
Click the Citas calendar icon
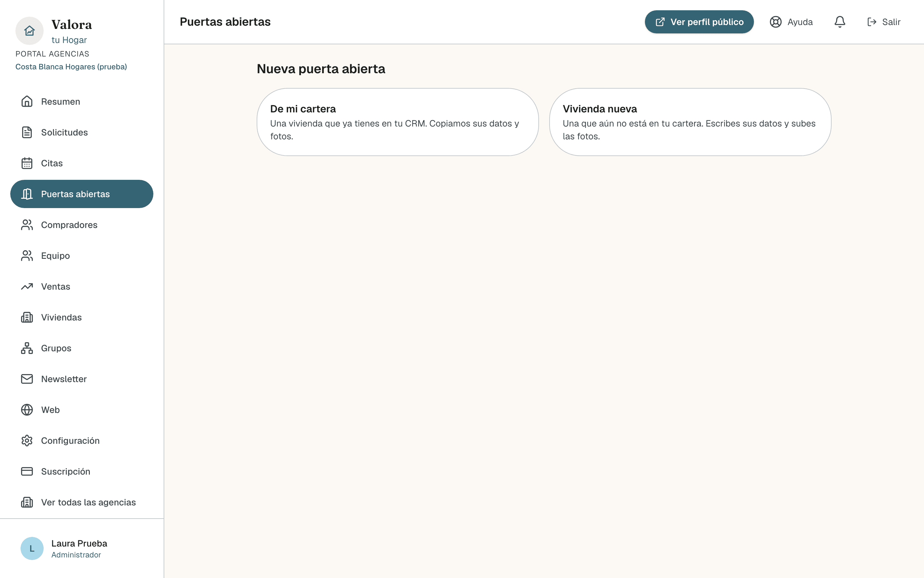coord(27,163)
